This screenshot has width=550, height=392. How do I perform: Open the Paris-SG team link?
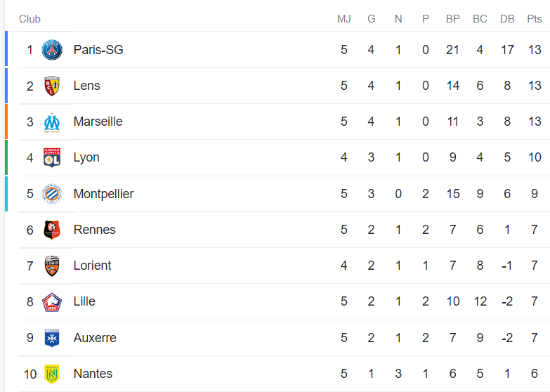coord(98,50)
